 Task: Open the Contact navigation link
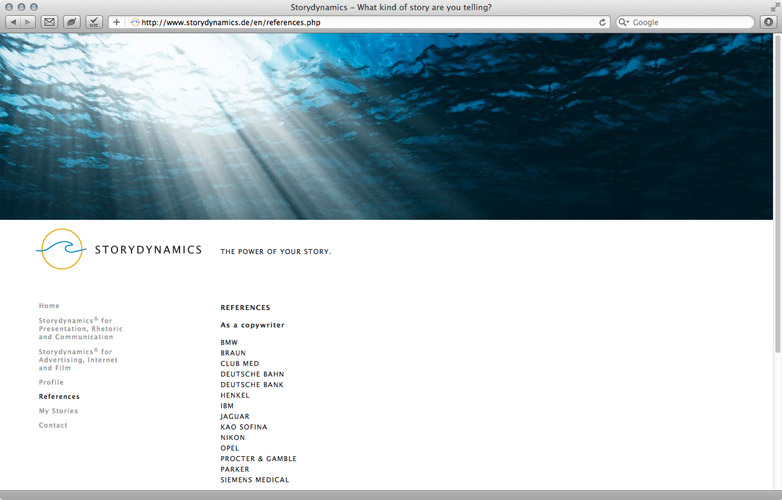point(53,425)
